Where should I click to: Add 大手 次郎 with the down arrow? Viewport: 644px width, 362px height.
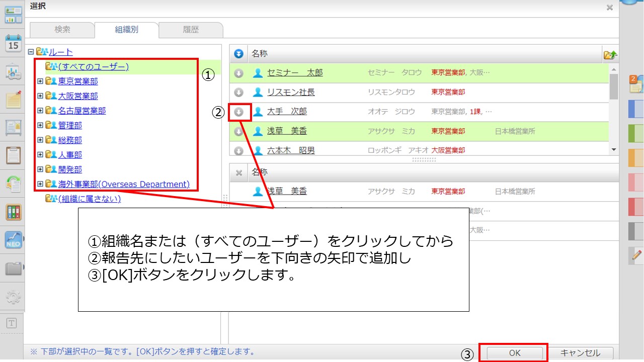(239, 112)
